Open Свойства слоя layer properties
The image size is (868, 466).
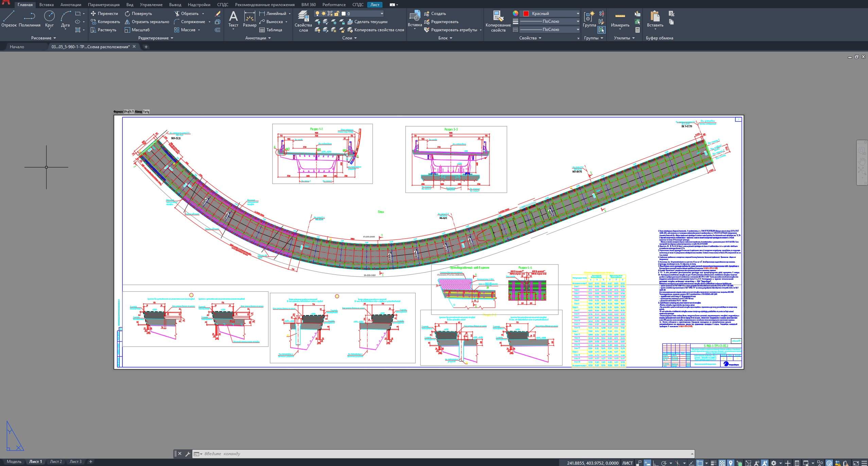point(303,21)
